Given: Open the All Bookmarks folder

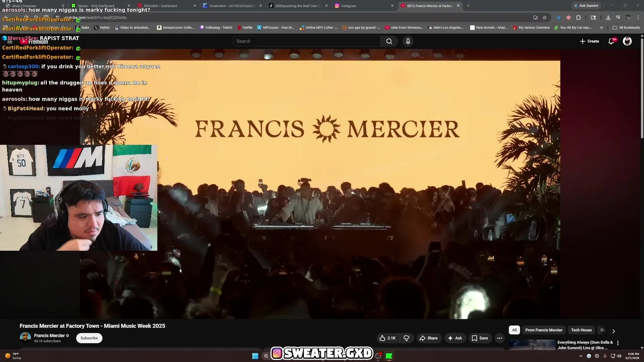Looking at the screenshot, I should pyautogui.click(x=626, y=28).
